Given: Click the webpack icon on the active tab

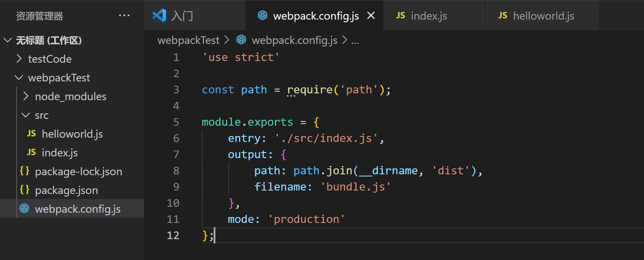Looking at the screenshot, I should click(x=263, y=15).
